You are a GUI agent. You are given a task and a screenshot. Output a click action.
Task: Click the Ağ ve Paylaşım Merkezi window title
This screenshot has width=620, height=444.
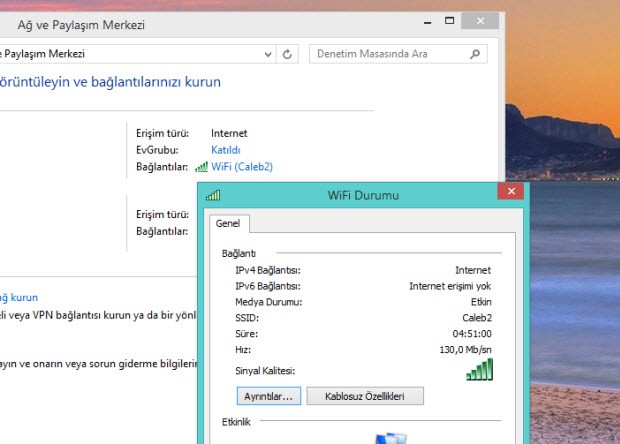[x=81, y=25]
